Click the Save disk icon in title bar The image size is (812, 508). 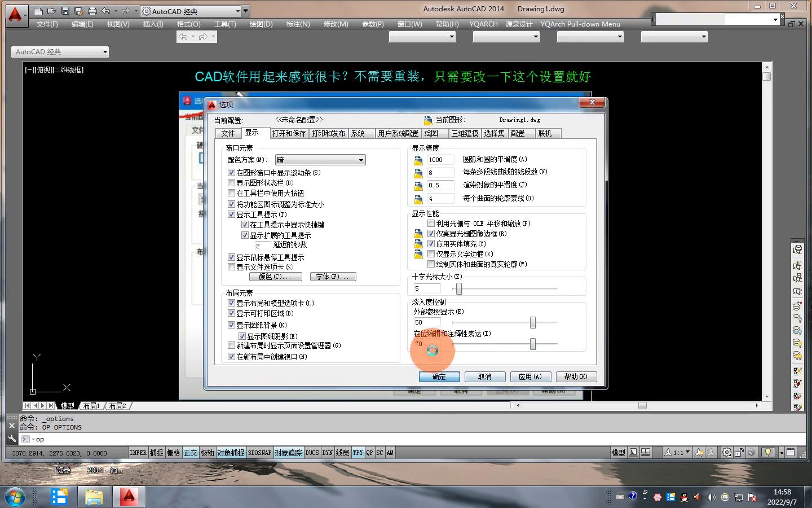[65, 11]
